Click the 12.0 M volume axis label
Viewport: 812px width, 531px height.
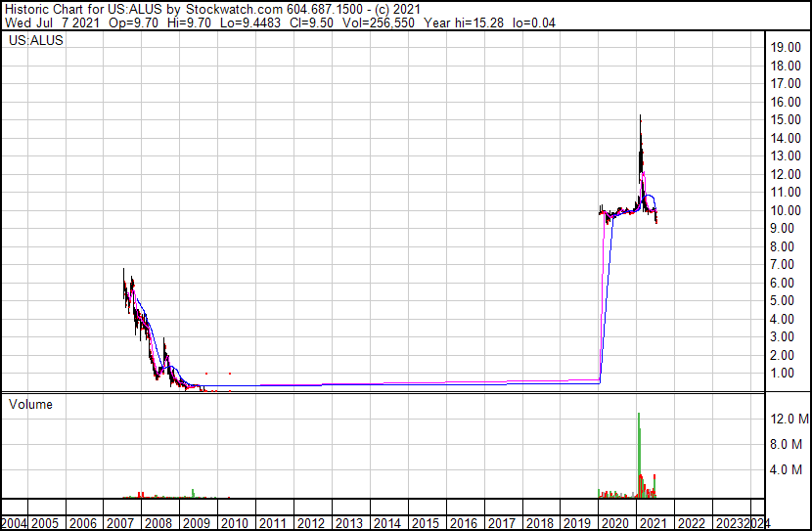point(789,419)
